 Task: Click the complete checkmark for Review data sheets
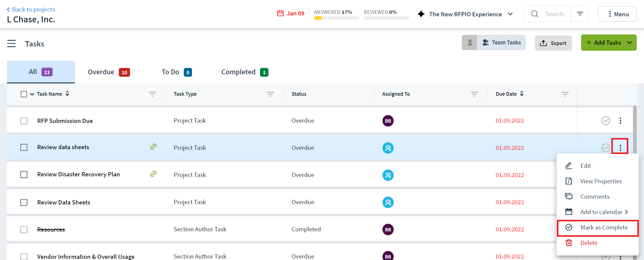606,148
